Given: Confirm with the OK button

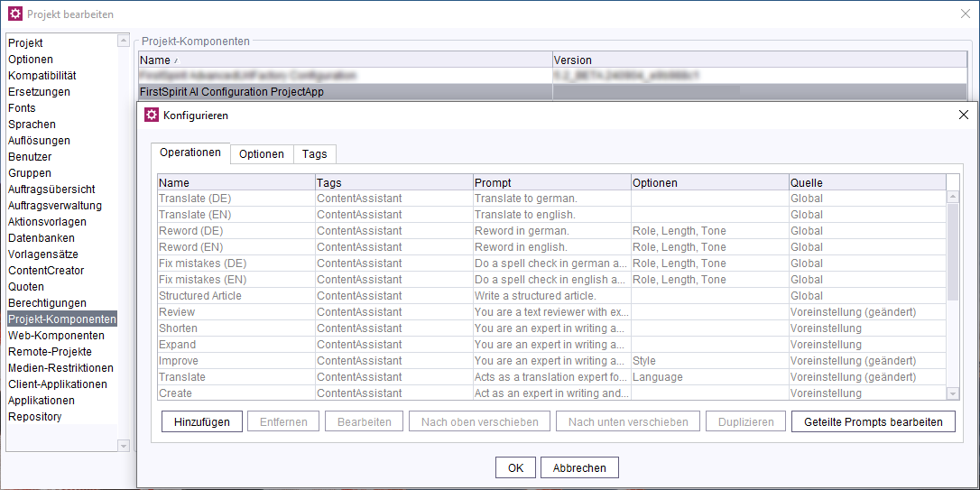Looking at the screenshot, I should click(515, 467).
